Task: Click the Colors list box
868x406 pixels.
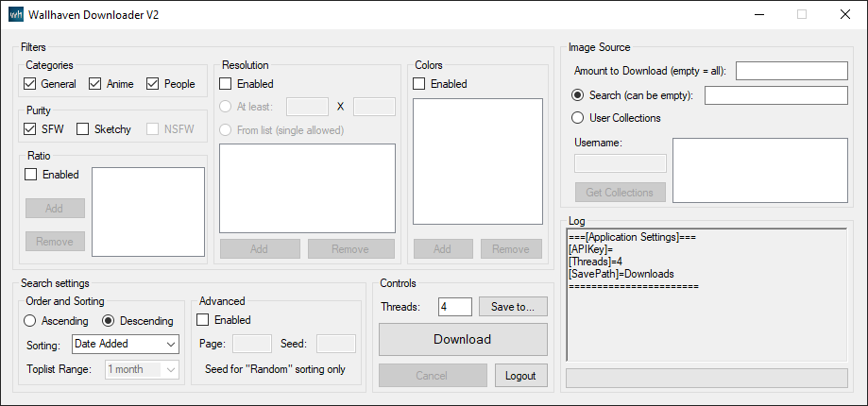Action: point(478,161)
